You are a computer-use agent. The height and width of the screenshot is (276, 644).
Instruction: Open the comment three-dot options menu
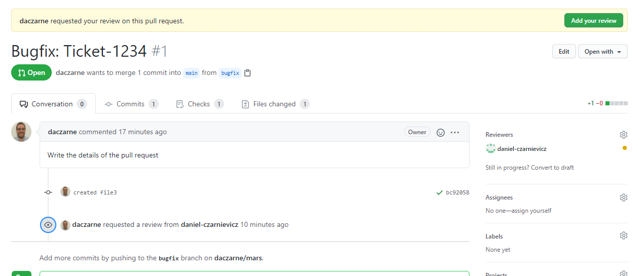[x=455, y=132]
